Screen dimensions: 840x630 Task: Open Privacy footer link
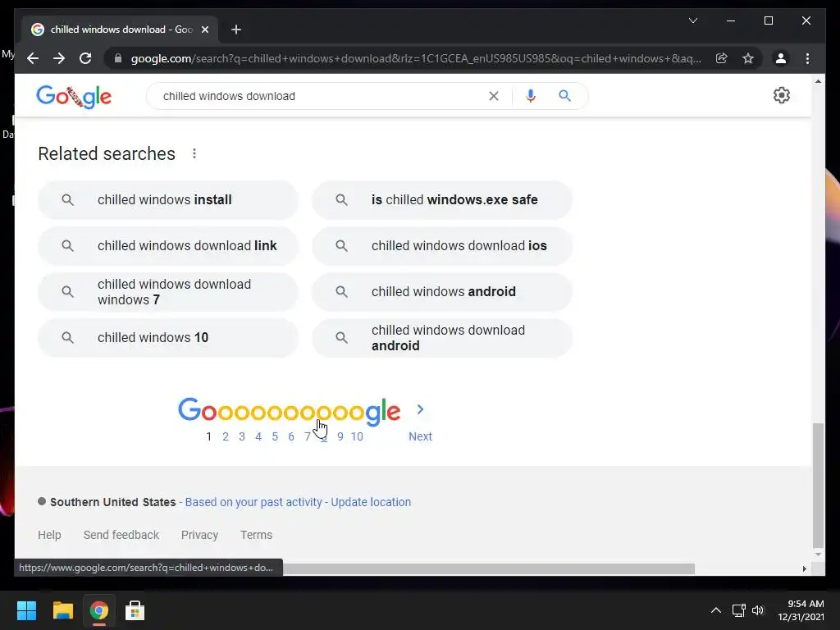199,535
